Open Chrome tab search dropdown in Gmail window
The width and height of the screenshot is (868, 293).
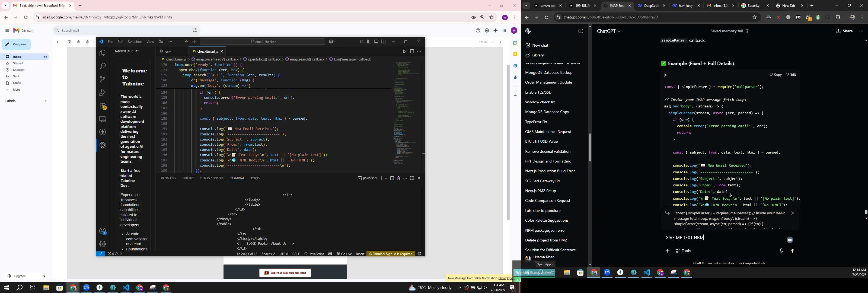click(5, 6)
